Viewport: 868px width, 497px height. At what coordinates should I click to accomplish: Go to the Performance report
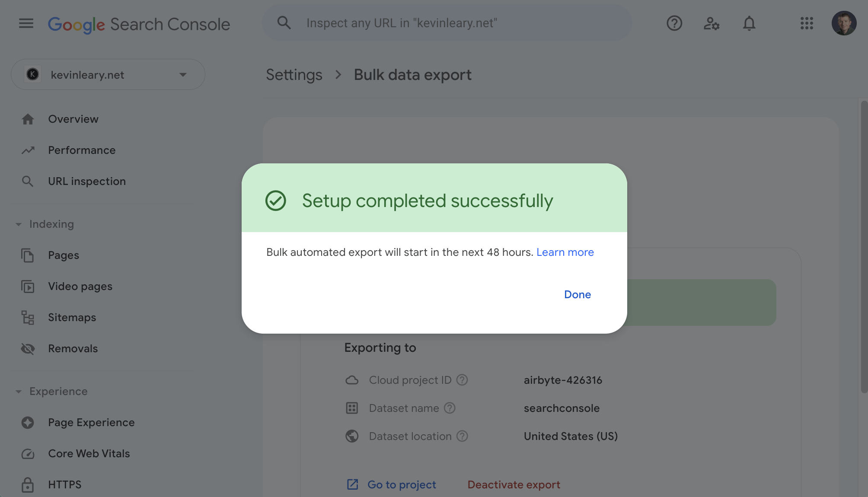click(82, 150)
